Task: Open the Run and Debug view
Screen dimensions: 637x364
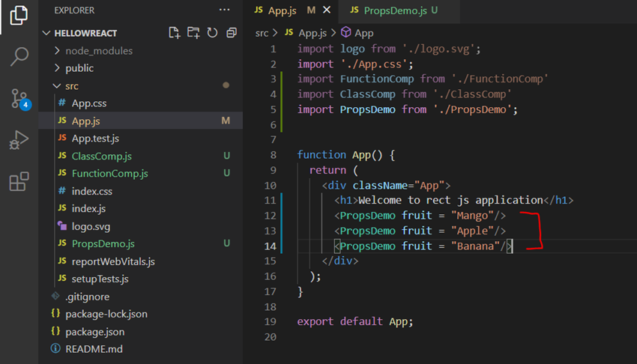Action: pos(19,139)
